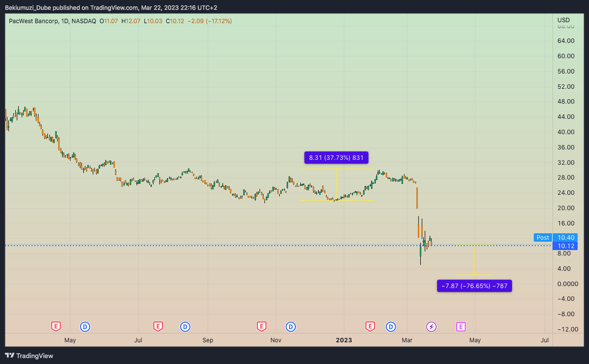Click the Bekiumuzi_Dube published on TradingView.com header text
This screenshot has height=364, width=589.
(x=111, y=7)
